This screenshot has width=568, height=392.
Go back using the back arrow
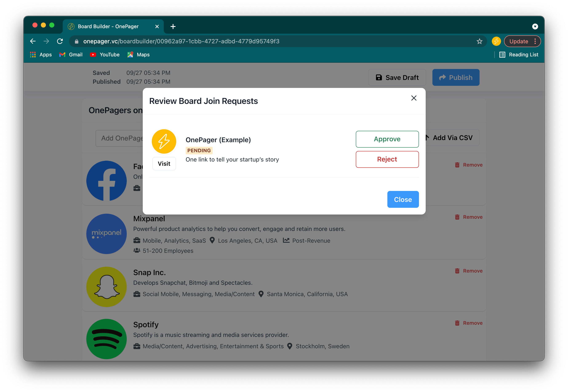pyautogui.click(x=33, y=41)
